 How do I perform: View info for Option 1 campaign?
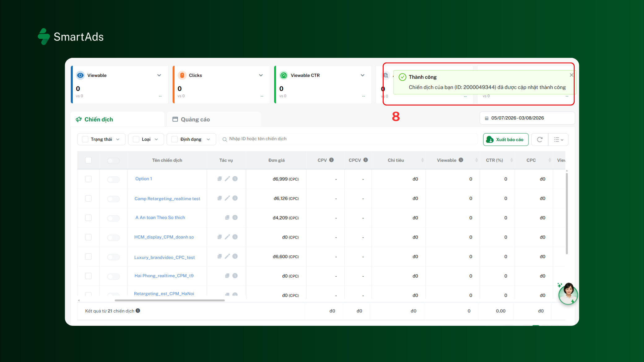click(x=235, y=179)
